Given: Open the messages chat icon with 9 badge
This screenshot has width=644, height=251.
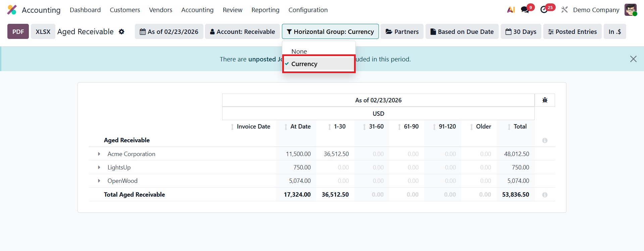Looking at the screenshot, I should coord(525,10).
